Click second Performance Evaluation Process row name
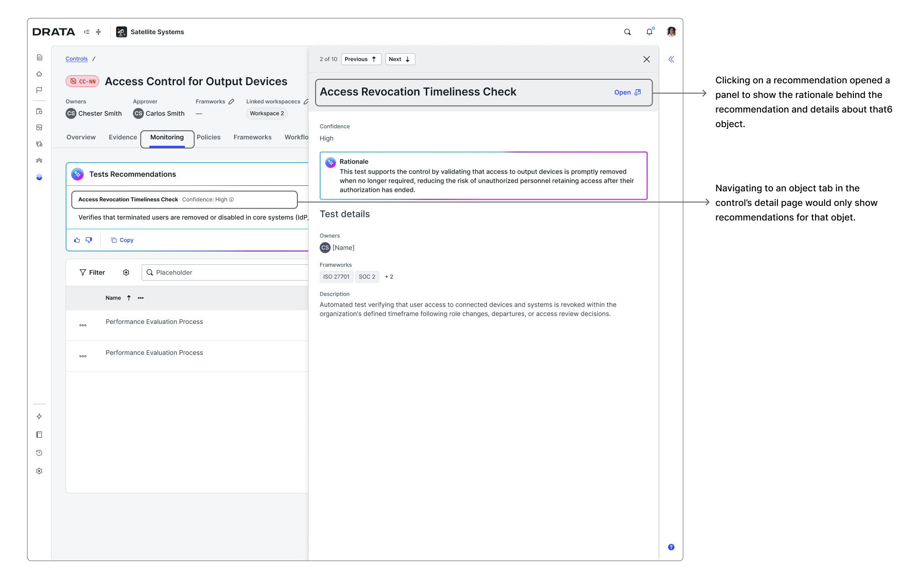924x579 pixels. (x=154, y=353)
